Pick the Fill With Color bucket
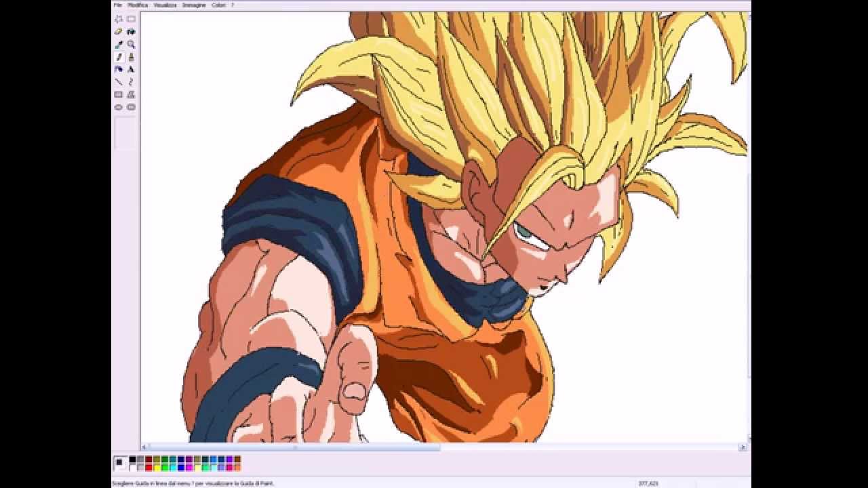 [x=131, y=31]
